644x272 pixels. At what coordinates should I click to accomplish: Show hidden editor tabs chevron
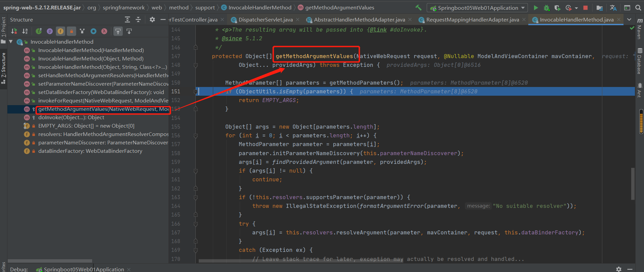[x=629, y=19]
